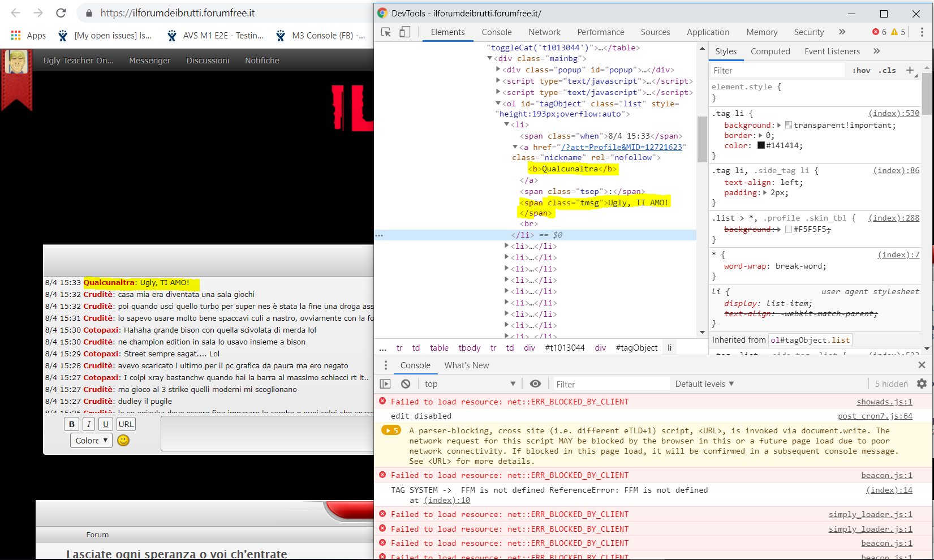934x560 pixels.
Task: Toggle the :hov element state panel
Action: pos(861,70)
